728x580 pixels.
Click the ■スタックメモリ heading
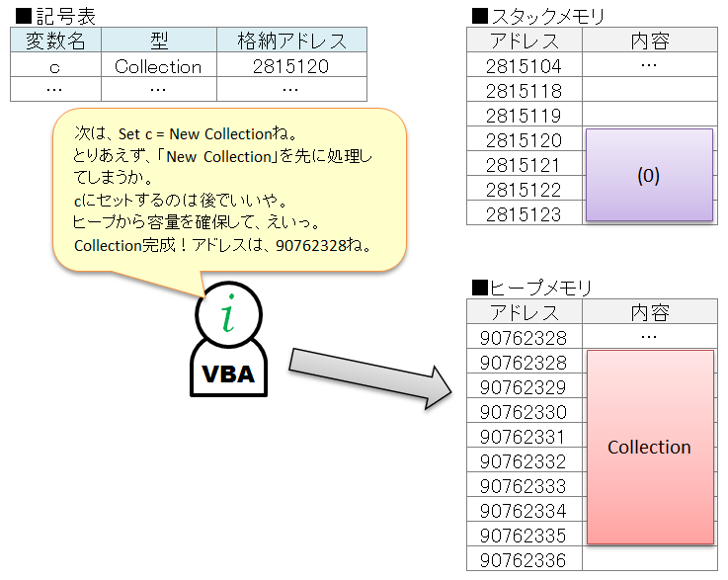(538, 16)
